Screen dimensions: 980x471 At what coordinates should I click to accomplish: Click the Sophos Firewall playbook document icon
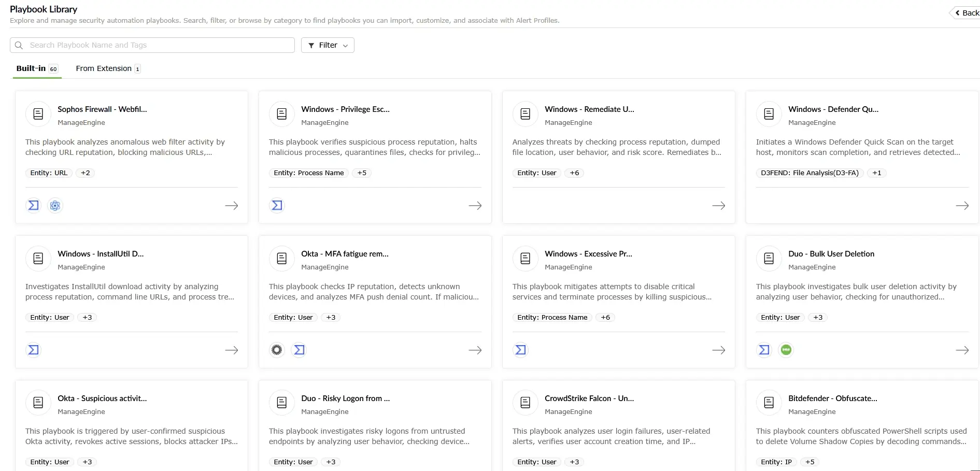[x=38, y=114]
